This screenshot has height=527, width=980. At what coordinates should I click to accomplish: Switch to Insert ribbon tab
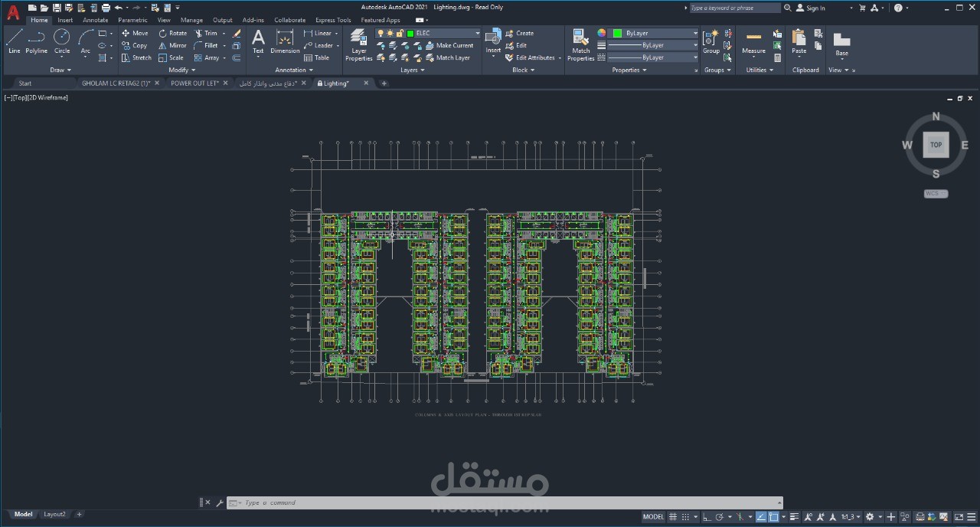point(65,20)
